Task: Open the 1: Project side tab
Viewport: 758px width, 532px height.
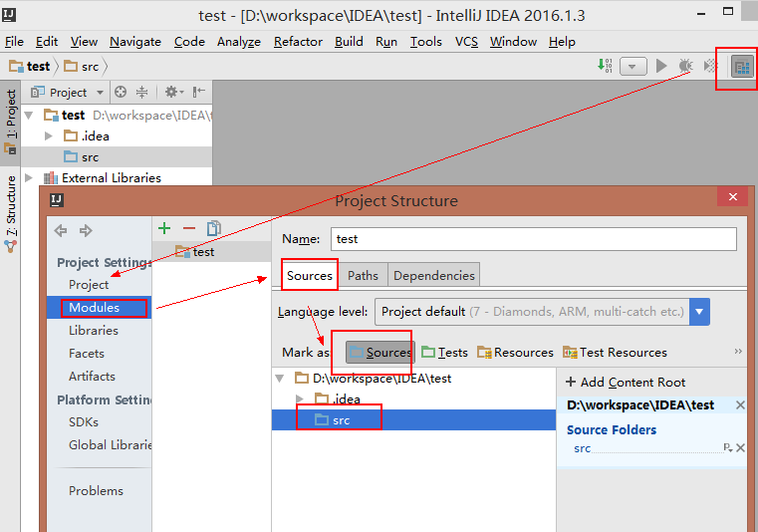Action: click(x=11, y=121)
